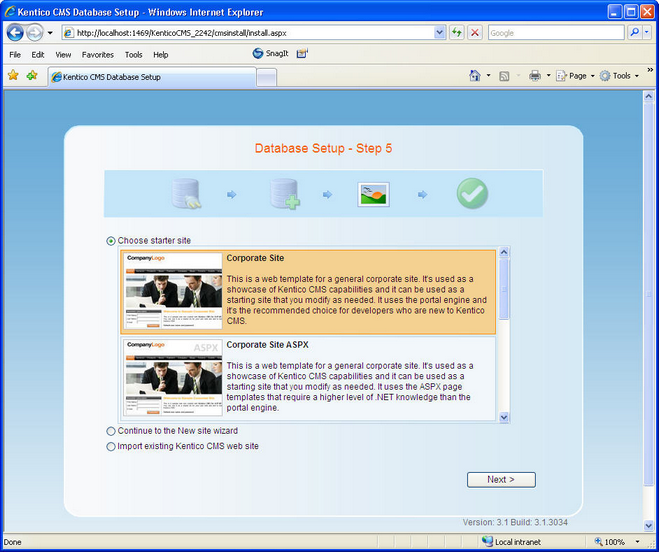Expand the Home button dropdown arrow
The height and width of the screenshot is (552, 659).
coord(488,76)
